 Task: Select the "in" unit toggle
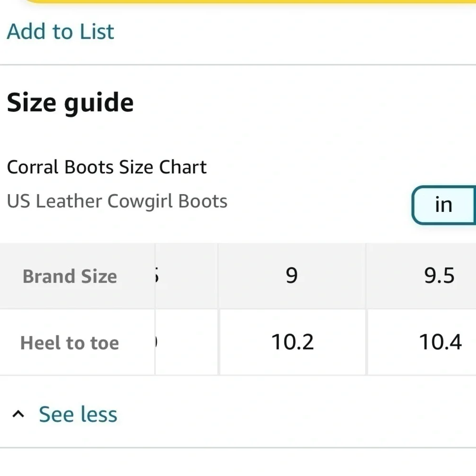444,205
